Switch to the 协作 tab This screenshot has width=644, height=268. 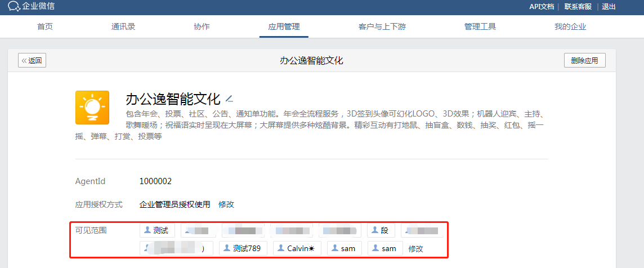tap(202, 26)
